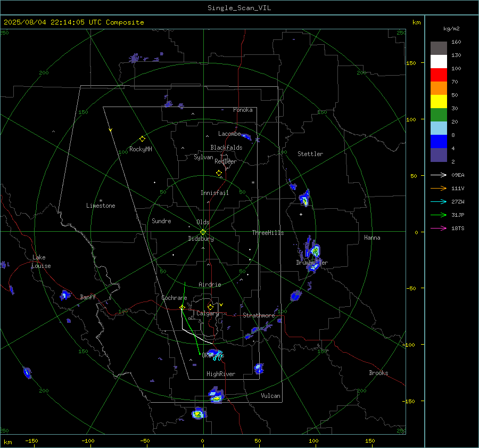Click the Single_Scan_VIL title
The image size is (479, 448).
[x=239, y=8]
